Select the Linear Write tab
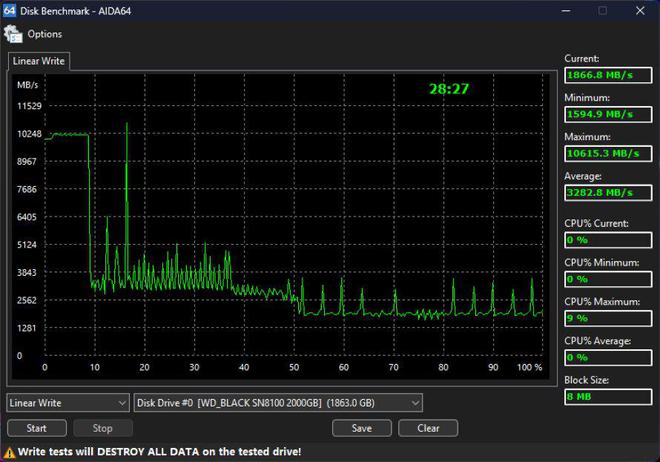 [39, 61]
